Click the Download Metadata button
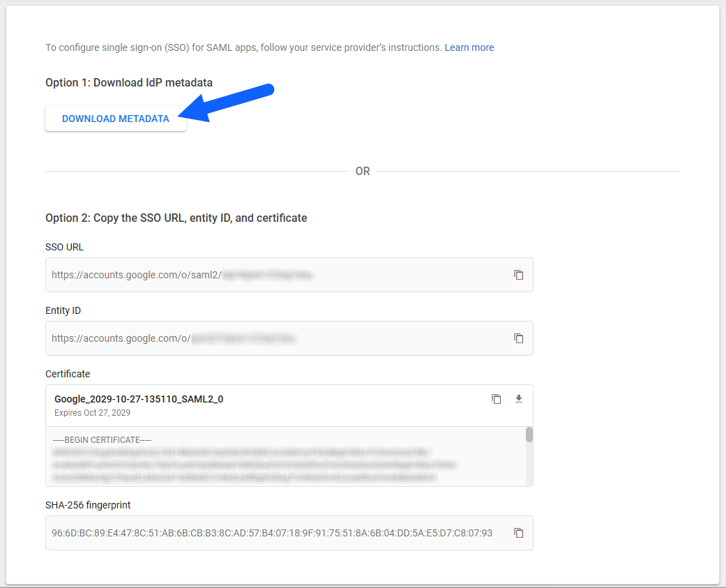The height and width of the screenshot is (588, 726). pos(116,119)
